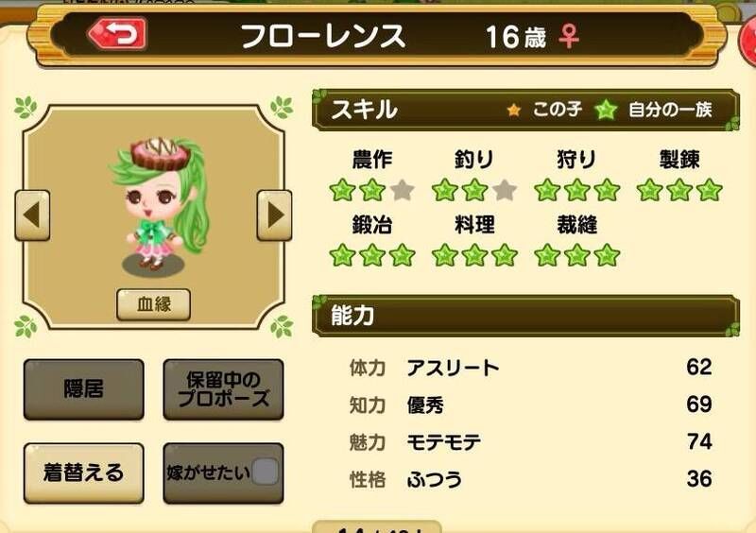Toggle the 嫁がせたい checkbox

(265, 472)
